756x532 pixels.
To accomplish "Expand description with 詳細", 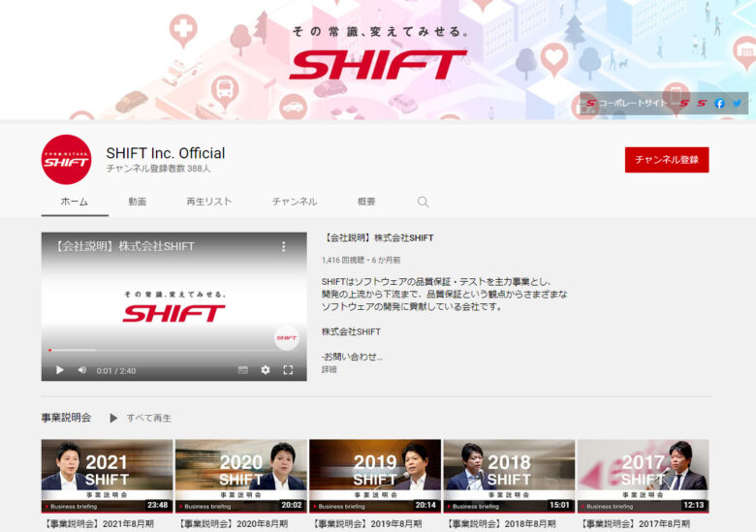I will (330, 369).
